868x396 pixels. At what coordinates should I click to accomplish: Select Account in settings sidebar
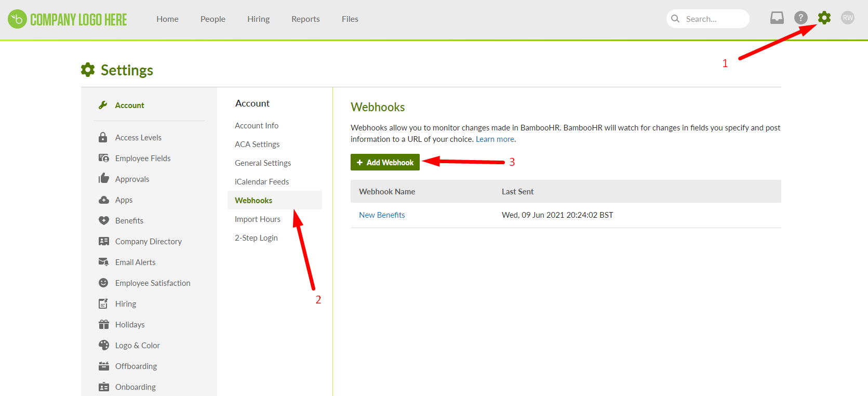pyautogui.click(x=129, y=105)
